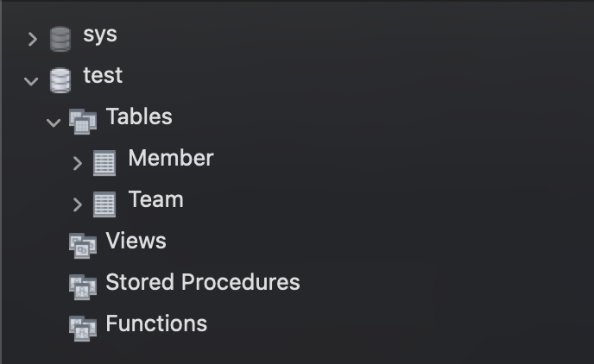Select the Team table name
The width and height of the screenshot is (594, 364).
[x=155, y=199]
